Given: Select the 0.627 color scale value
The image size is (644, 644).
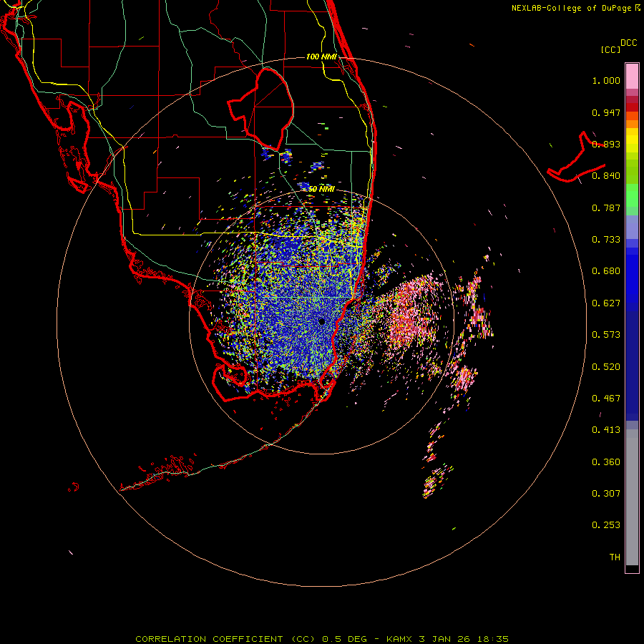Looking at the screenshot, I should point(606,303).
